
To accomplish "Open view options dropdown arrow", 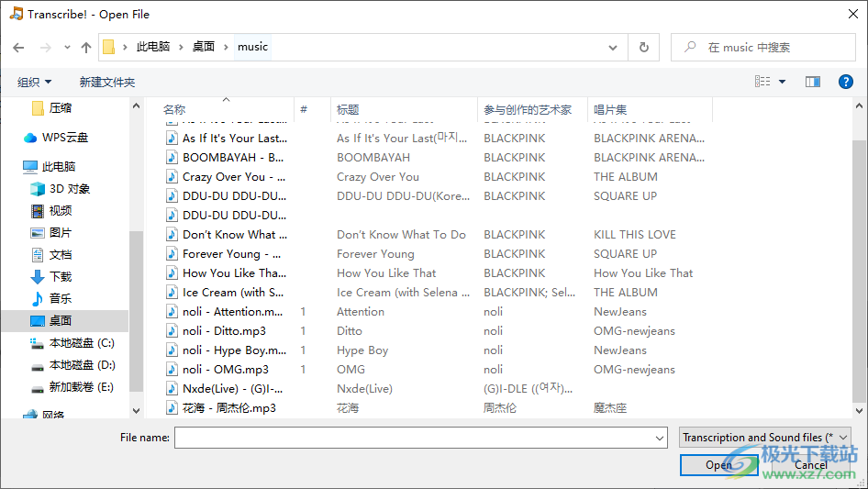I will [782, 82].
